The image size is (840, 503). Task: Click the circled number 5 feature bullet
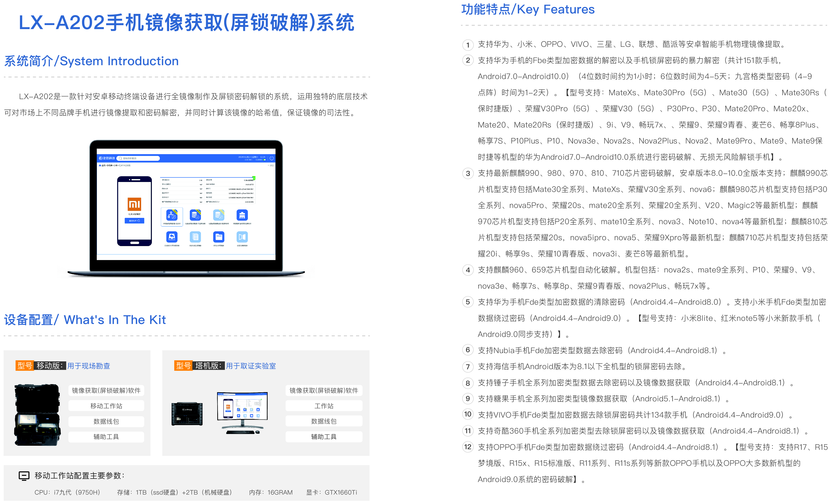(x=468, y=302)
